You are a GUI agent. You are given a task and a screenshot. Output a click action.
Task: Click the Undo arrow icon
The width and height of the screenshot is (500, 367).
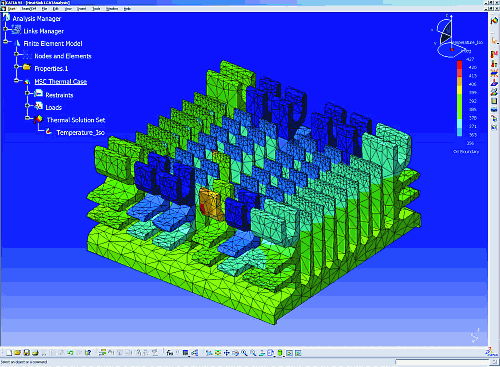pos(70,353)
